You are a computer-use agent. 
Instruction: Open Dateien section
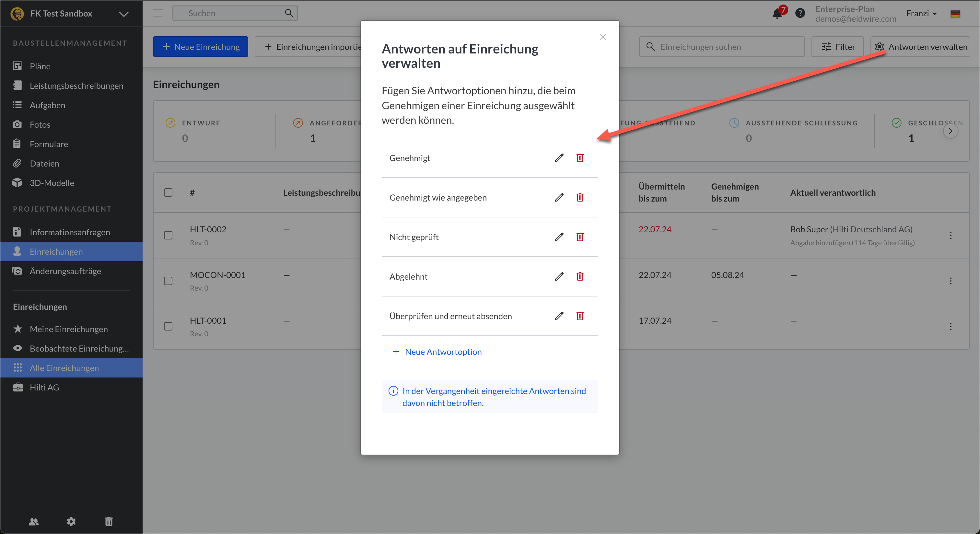[71, 163]
